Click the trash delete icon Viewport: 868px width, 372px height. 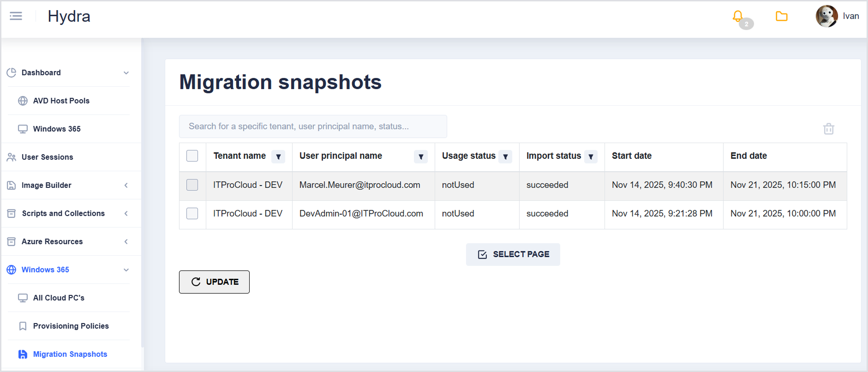[x=828, y=129]
